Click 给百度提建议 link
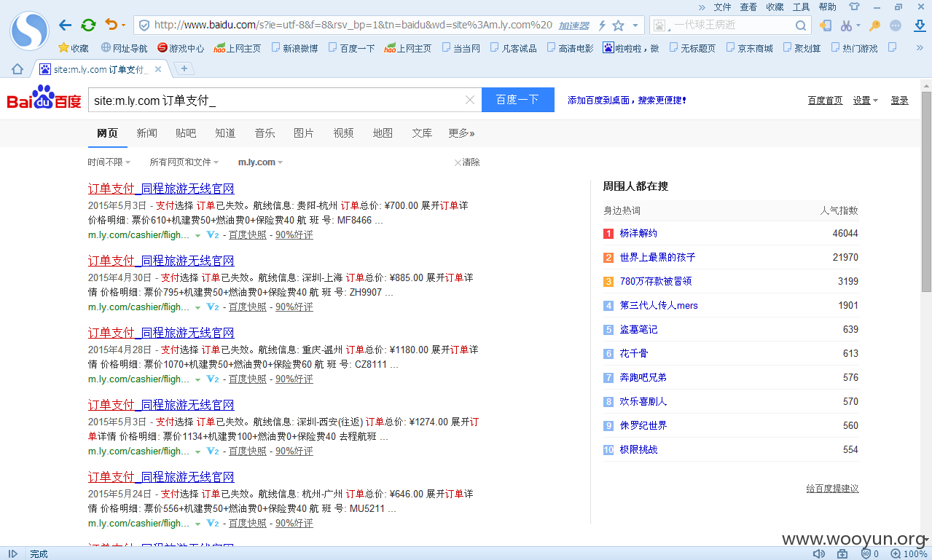 coord(832,489)
